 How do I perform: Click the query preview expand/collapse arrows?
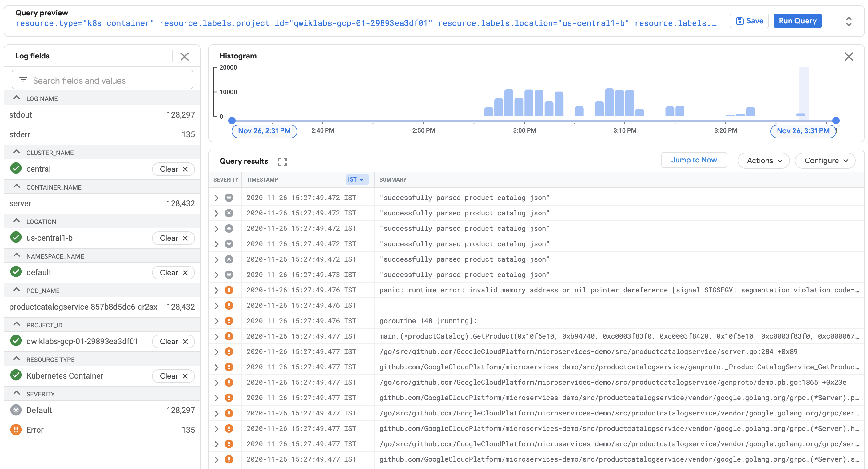point(848,22)
